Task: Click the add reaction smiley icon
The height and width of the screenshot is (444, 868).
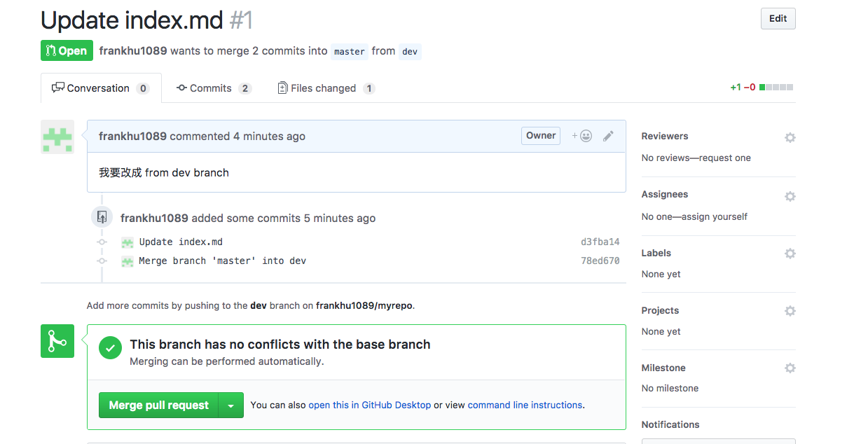Action: click(582, 136)
